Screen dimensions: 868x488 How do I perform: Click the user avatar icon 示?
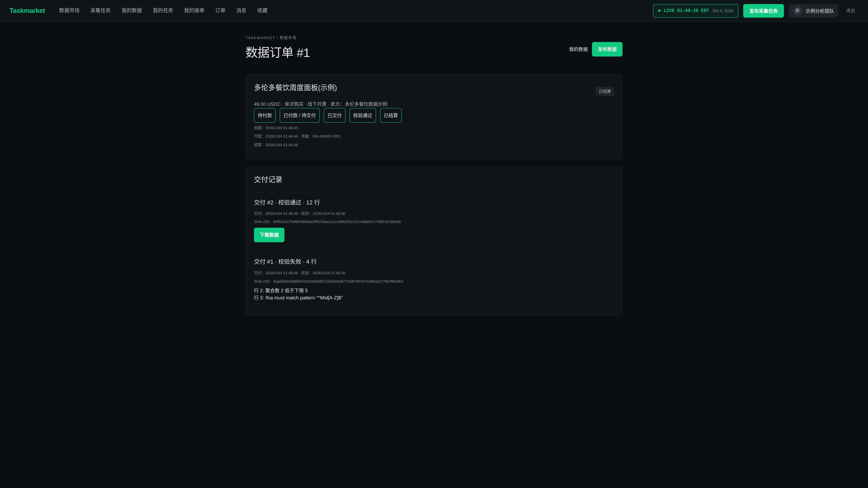[797, 11]
